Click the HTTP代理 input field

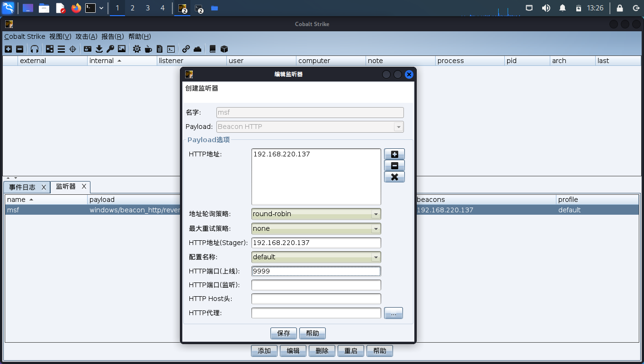pos(316,313)
